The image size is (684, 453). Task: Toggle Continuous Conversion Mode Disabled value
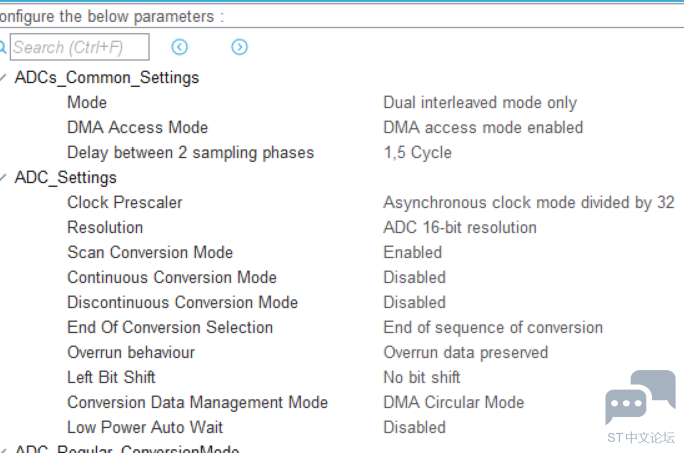click(414, 277)
